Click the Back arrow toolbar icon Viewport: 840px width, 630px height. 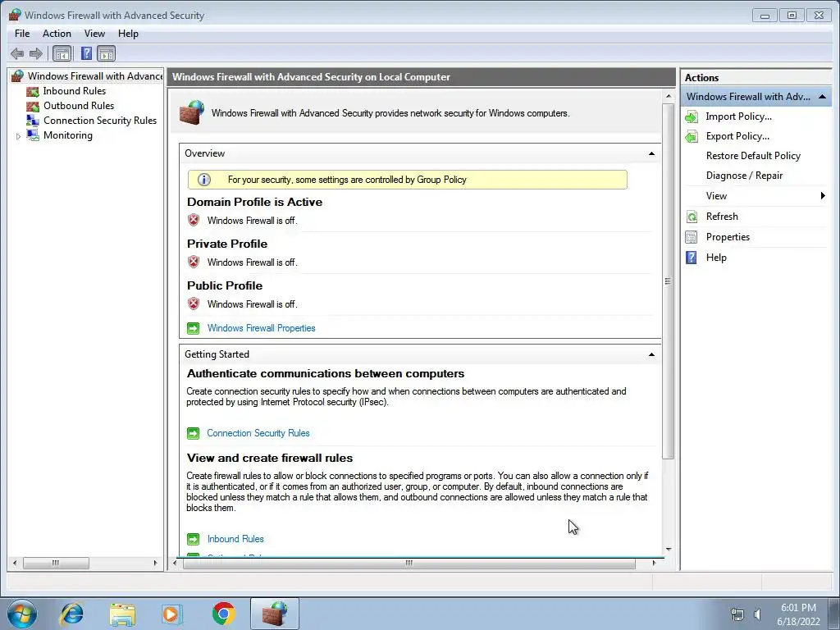click(x=17, y=53)
